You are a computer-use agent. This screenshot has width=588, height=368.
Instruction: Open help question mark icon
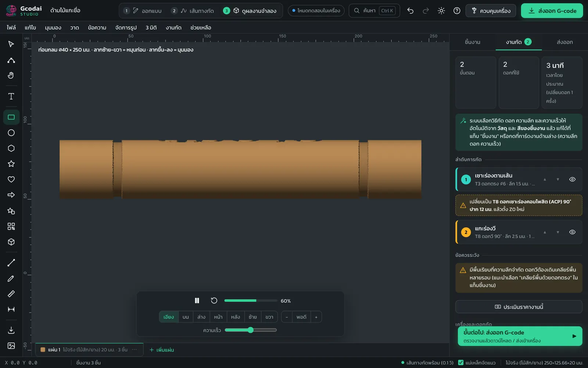[457, 11]
